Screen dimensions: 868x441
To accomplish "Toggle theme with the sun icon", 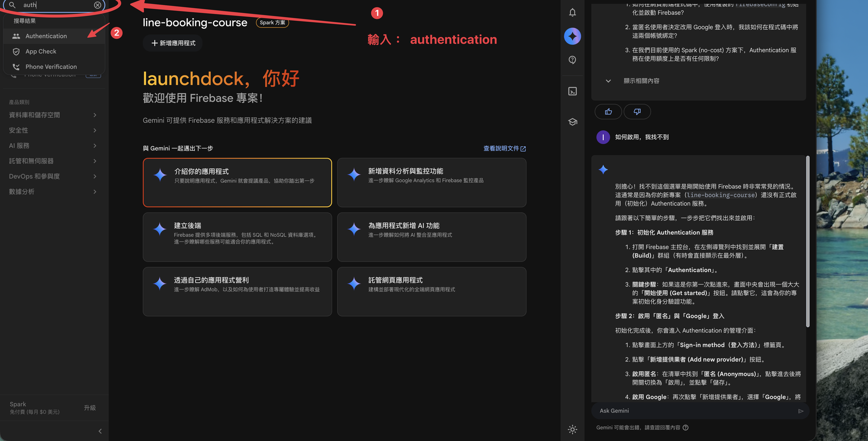I will 572,429.
